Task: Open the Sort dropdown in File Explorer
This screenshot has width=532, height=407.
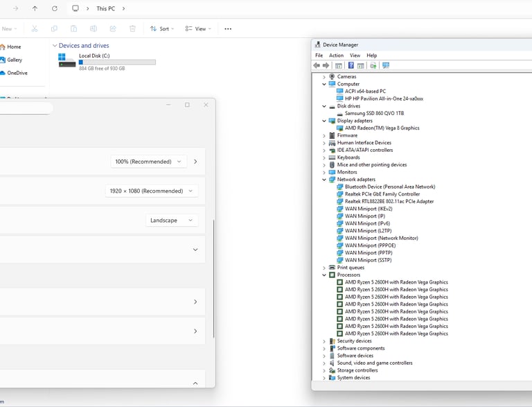Action: 162,29
